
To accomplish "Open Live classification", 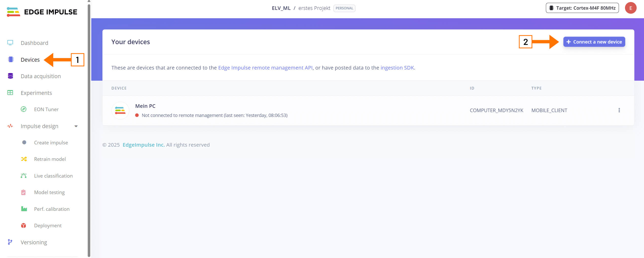I will tap(53, 176).
